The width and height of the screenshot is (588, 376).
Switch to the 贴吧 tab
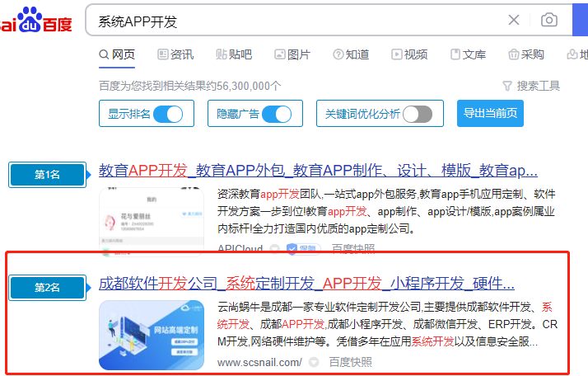point(234,54)
